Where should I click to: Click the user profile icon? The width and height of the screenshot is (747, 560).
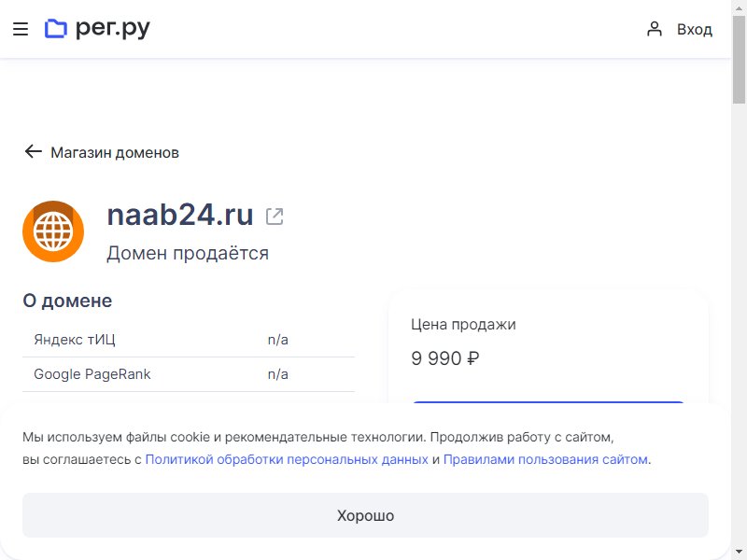pyautogui.click(x=655, y=29)
